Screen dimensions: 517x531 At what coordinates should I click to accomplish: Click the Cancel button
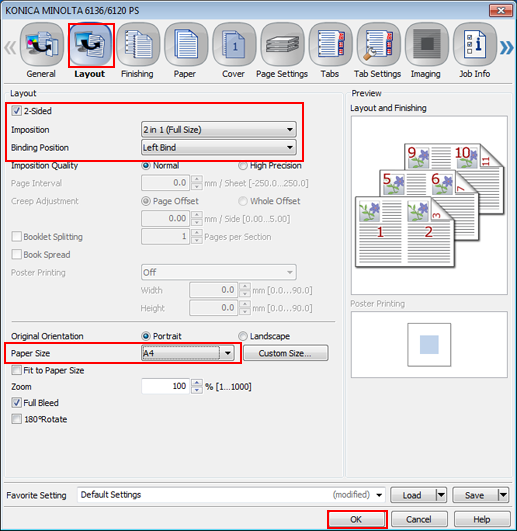point(419,519)
